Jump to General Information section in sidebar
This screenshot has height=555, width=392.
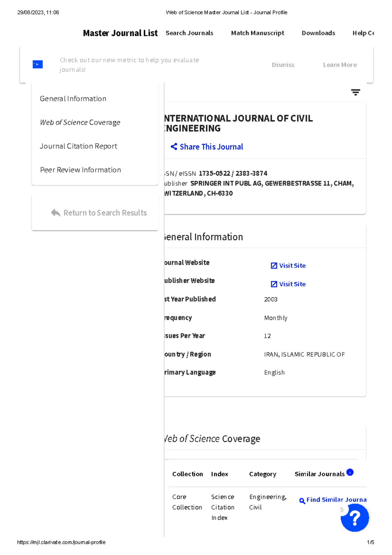[x=73, y=99]
